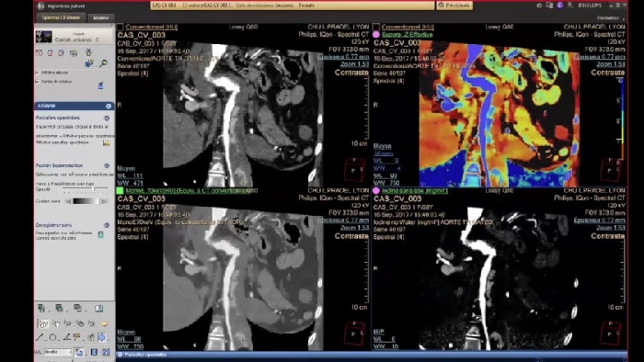
Task: Toggle the first checkbox under toolbar icons
Action: pos(38,73)
